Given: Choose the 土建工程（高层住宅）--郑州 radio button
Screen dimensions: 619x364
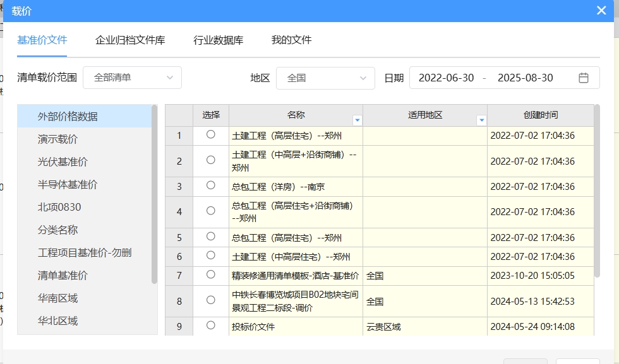Looking at the screenshot, I should click(211, 134).
